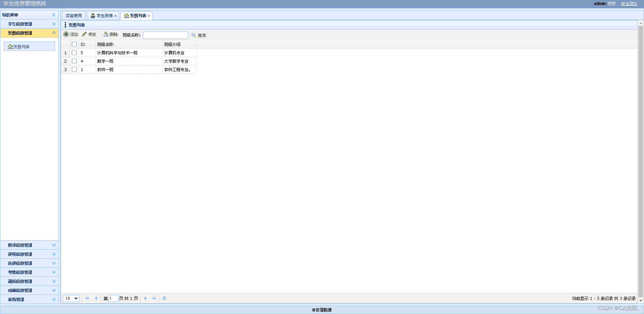This screenshot has width=644, height=314.
Task: Close the 学生列表 tab with its x
Action: coord(115,16)
